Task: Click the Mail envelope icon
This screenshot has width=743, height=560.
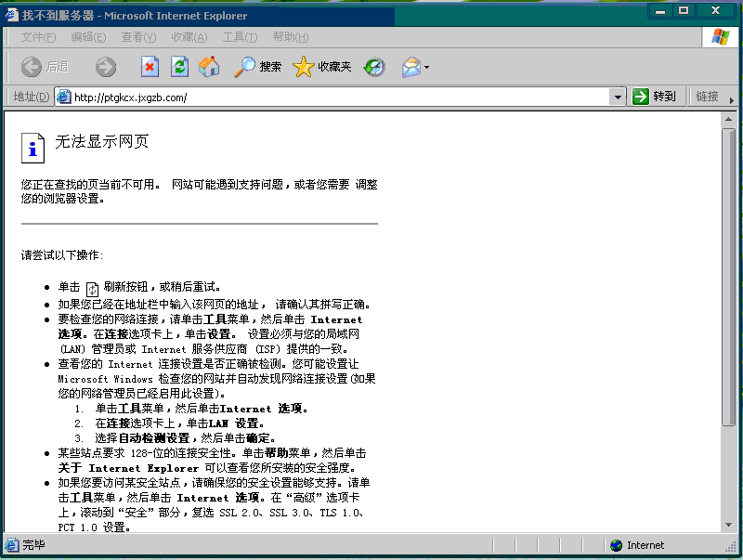Action: 411,67
